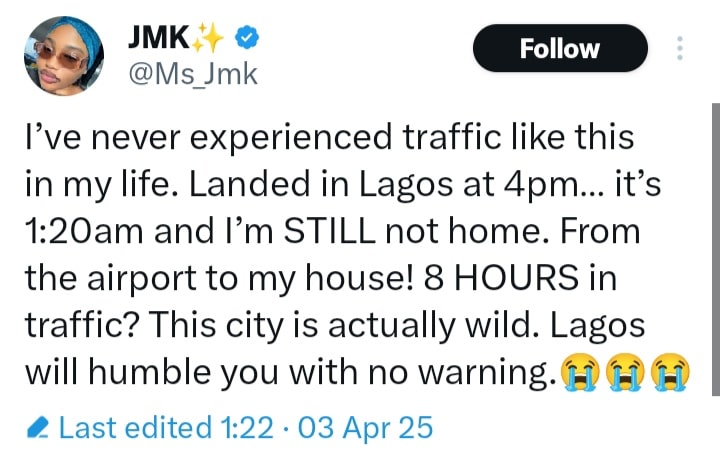
Task: Open the three-dot more options menu
Action: pos(681,49)
